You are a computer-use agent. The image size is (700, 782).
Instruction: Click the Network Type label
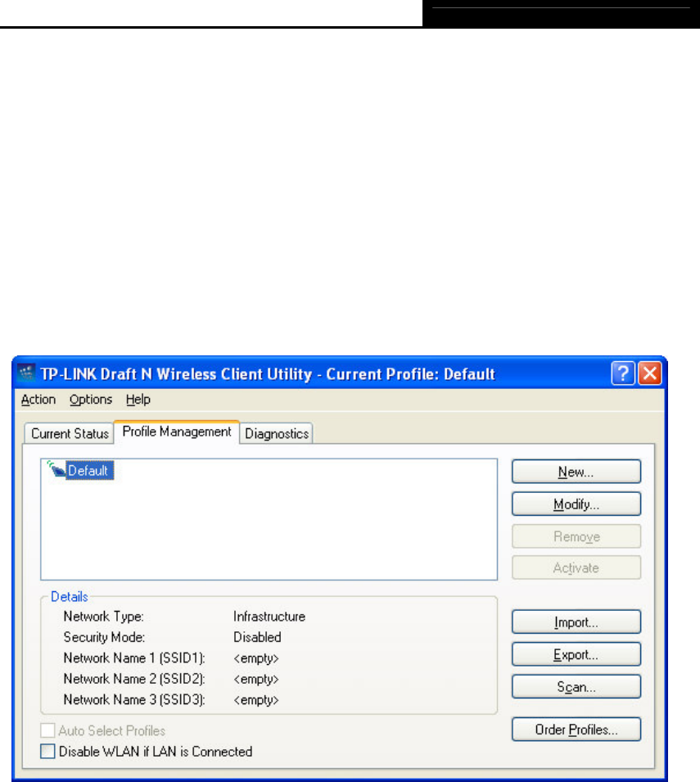[x=104, y=617]
